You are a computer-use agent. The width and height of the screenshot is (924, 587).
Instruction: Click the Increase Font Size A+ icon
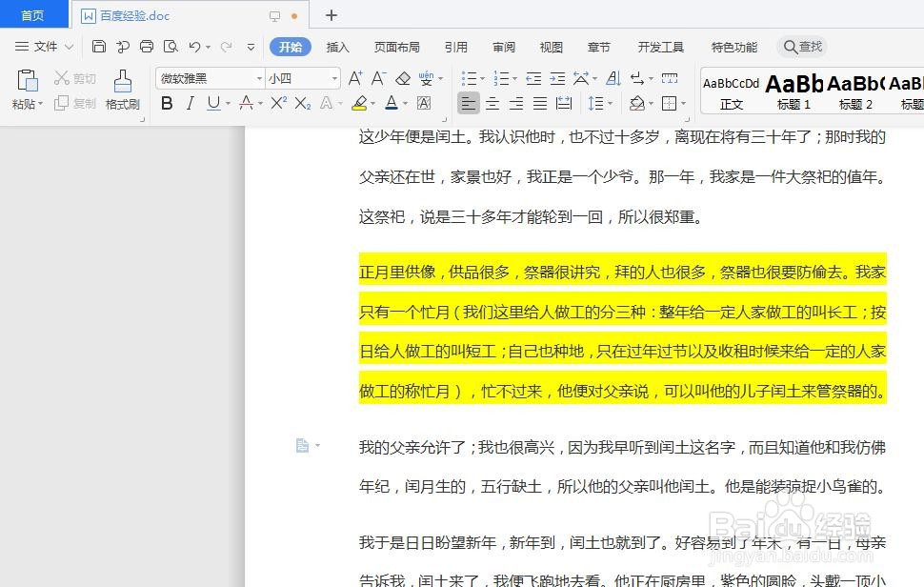[x=355, y=77]
